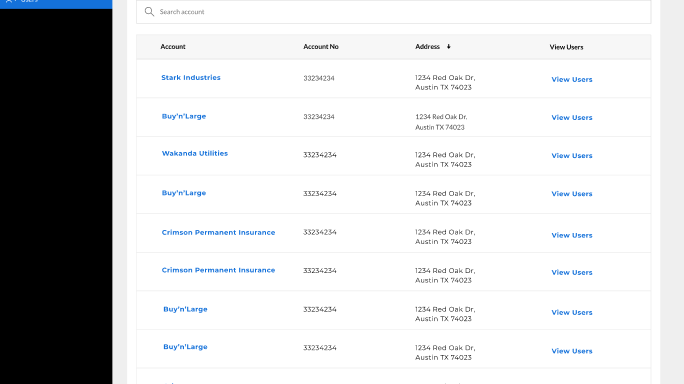The height and width of the screenshot is (384, 684).
Task: Click the search magnifier icon
Action: (149, 12)
